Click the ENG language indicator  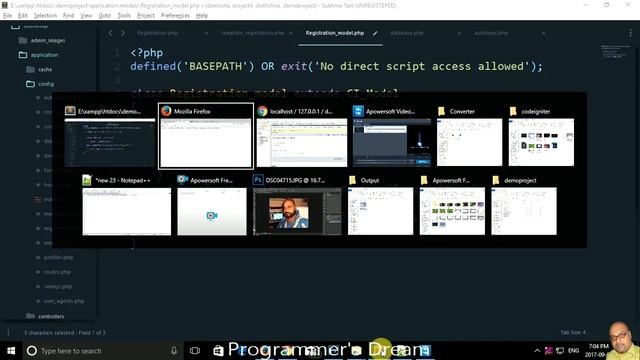[x=573, y=351]
